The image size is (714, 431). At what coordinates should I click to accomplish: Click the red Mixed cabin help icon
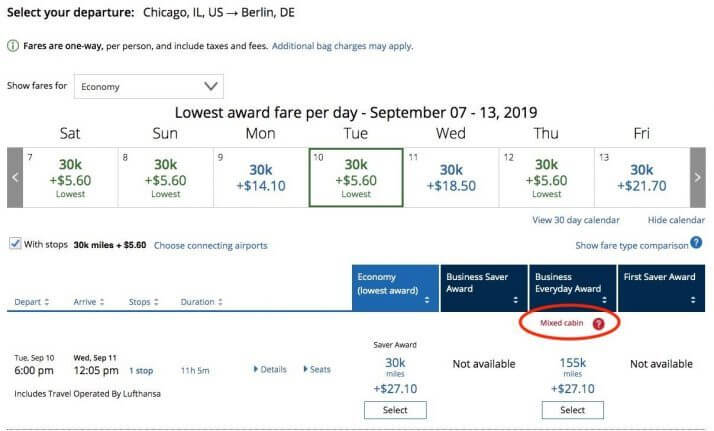pos(598,324)
